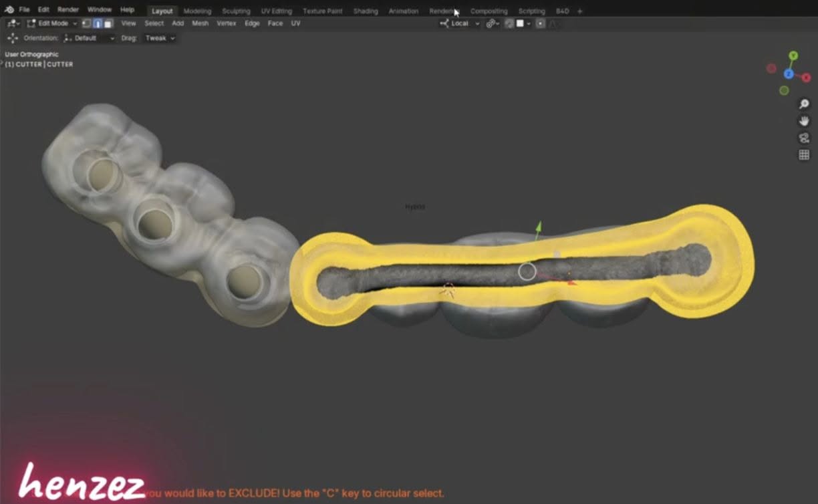Open the UV menu in header
This screenshot has height=504, width=818.
pos(295,23)
